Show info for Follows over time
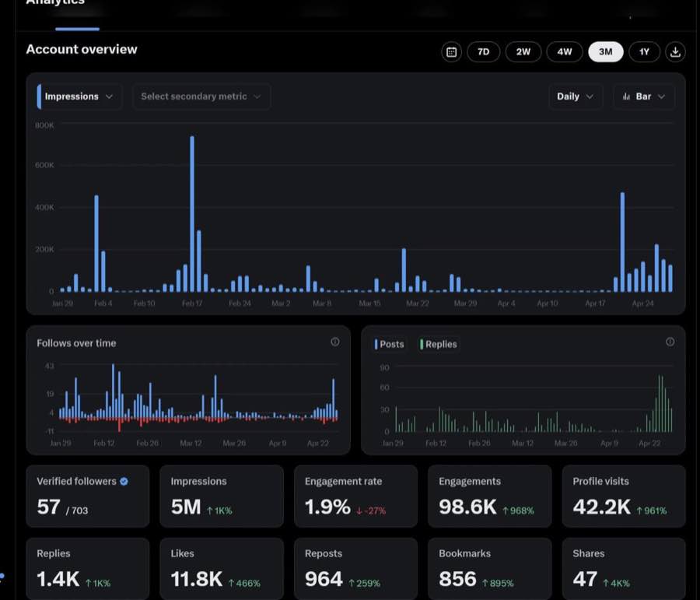The width and height of the screenshot is (700, 600). click(x=334, y=342)
